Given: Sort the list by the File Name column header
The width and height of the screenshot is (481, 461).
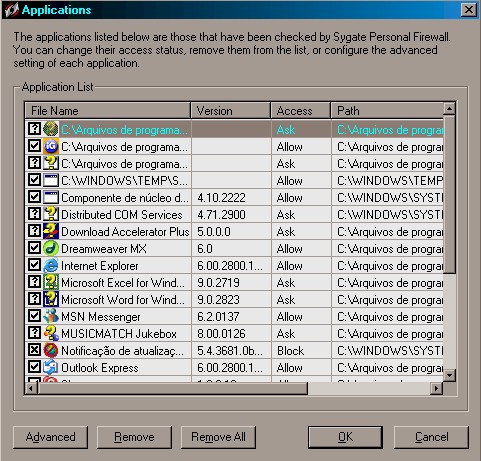Looking at the screenshot, I should (108, 111).
